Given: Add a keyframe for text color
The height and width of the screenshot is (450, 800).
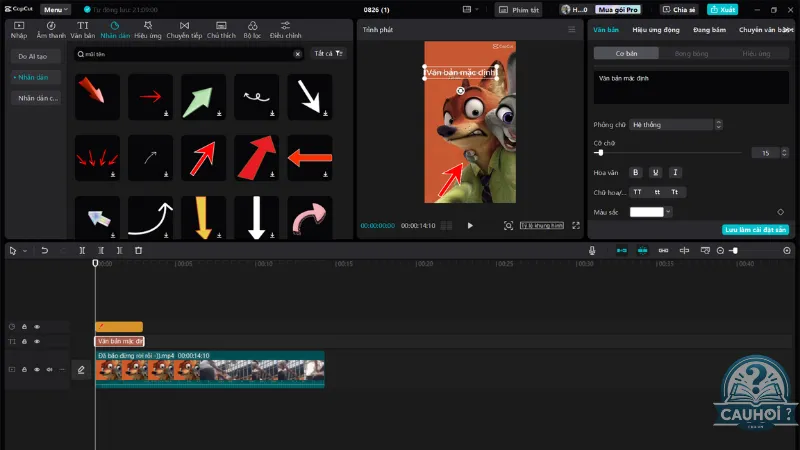Looking at the screenshot, I should pyautogui.click(x=781, y=212).
